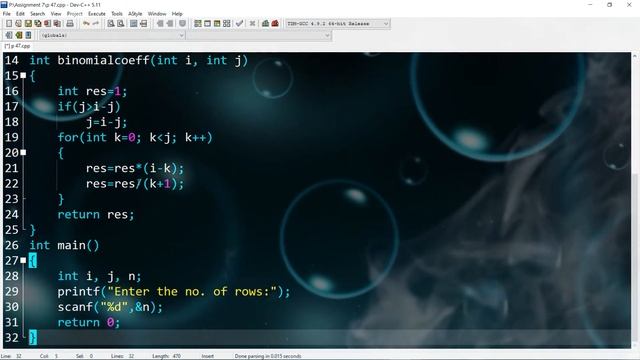Image resolution: width=640 pixels, height=360 pixels.
Task: Select the p 47.cpp editor tab
Action: click(x=18, y=46)
